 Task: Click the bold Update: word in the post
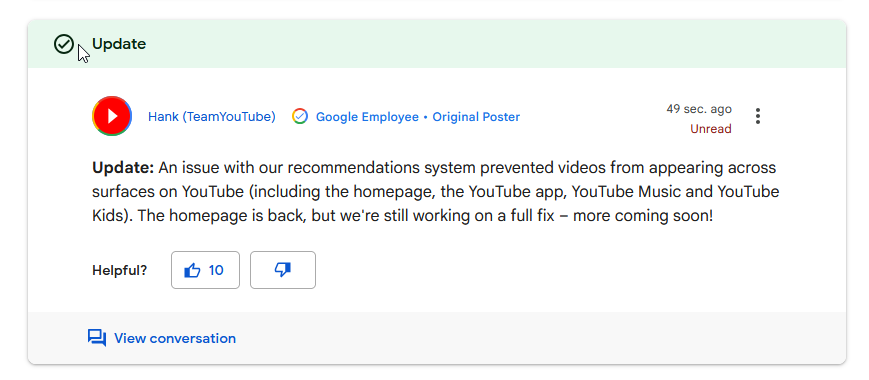click(x=123, y=167)
